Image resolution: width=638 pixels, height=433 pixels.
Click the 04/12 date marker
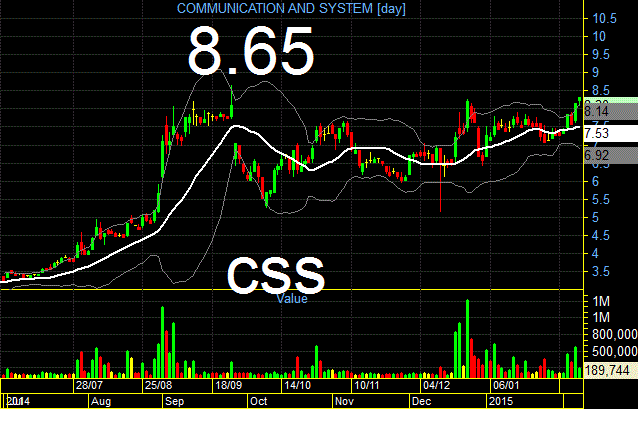[436, 385]
